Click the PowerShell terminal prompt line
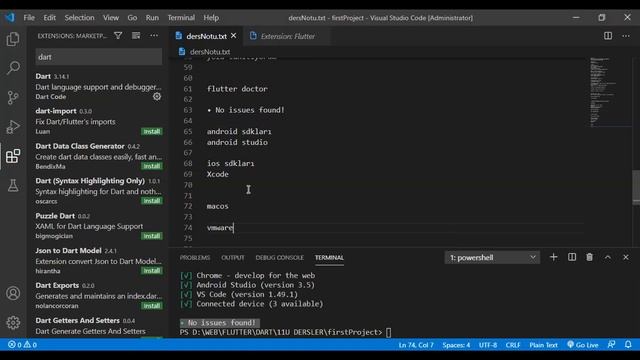This screenshot has width=640, height=360. pyautogui.click(x=285, y=332)
